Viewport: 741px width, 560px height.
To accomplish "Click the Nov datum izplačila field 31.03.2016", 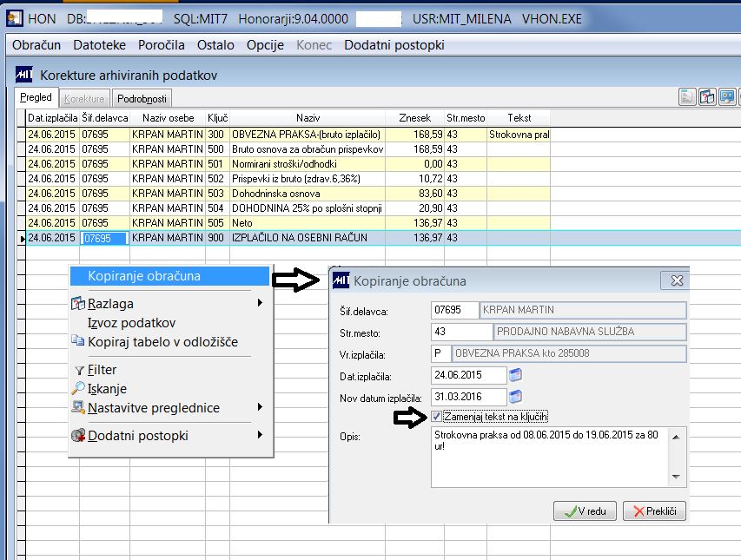I will pos(469,397).
